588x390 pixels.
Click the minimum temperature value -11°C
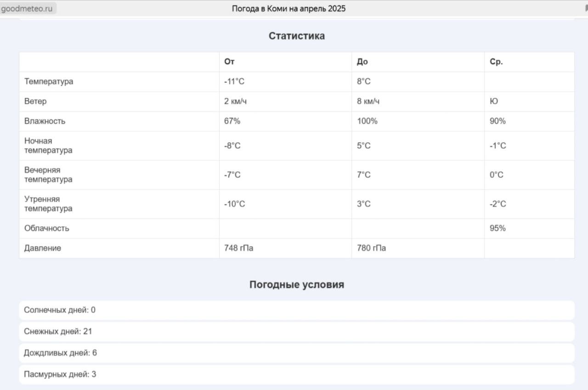(234, 81)
